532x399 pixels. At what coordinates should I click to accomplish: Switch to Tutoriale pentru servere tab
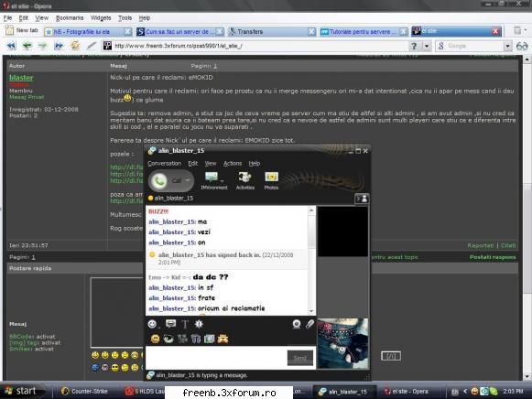364,31
